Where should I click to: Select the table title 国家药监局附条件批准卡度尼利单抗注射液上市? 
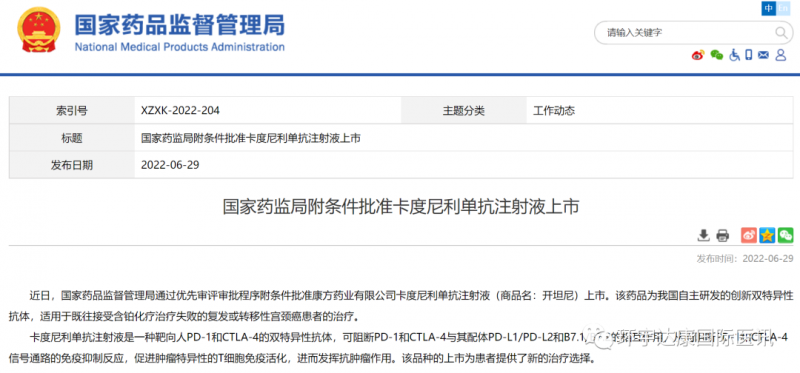point(251,138)
